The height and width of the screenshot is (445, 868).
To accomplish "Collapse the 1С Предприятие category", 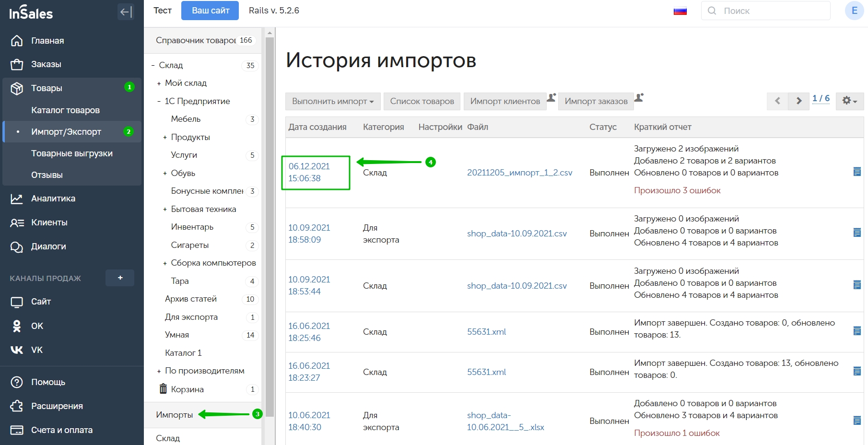I will pos(159,102).
